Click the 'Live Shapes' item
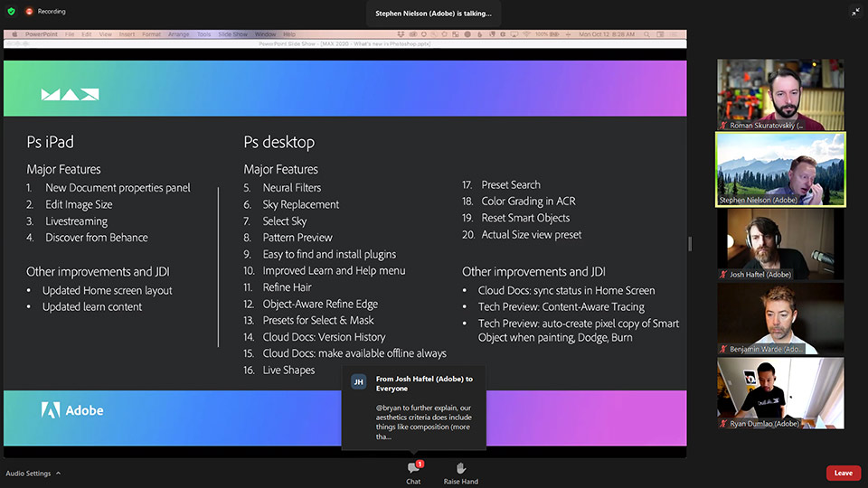Image resolution: width=868 pixels, height=488 pixels. (x=288, y=371)
